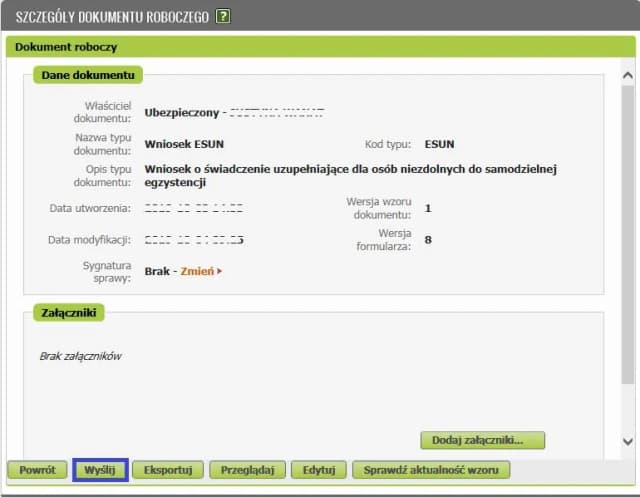Screen dimensions: 640x497
Task: Open help for Szczegóły dokumentu roboczego
Action: [x=223, y=16]
